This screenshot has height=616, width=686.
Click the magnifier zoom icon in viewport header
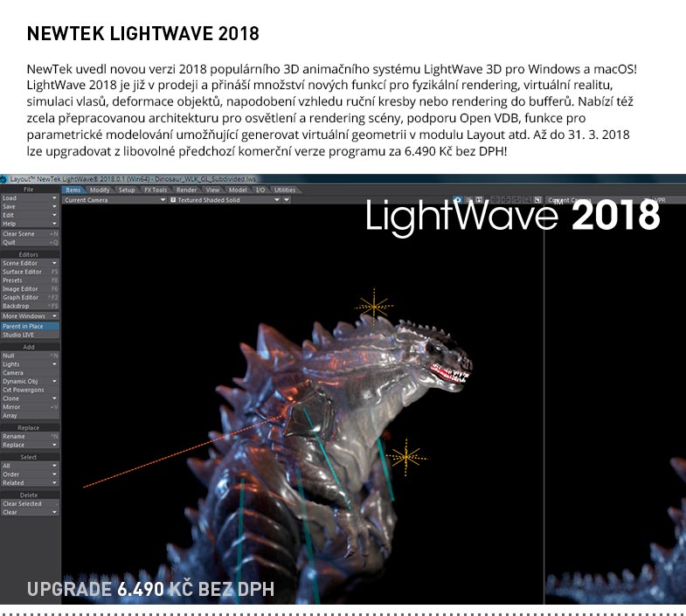pyautogui.click(x=527, y=199)
